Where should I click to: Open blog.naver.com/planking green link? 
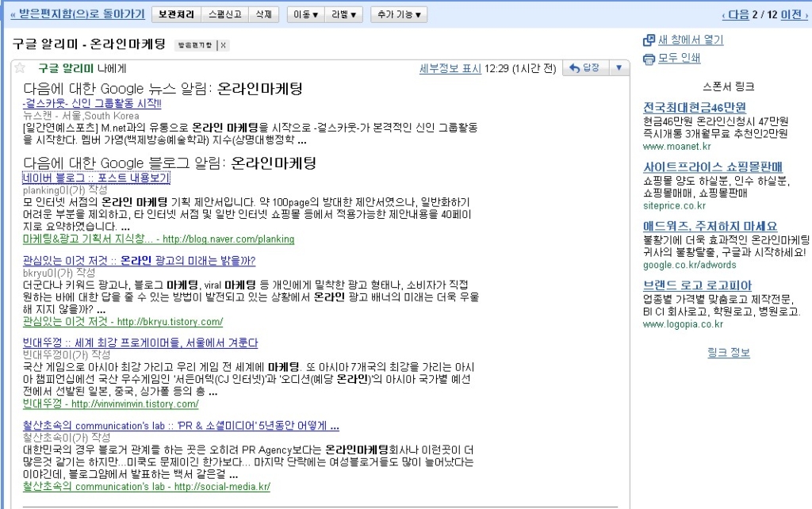click(x=159, y=239)
